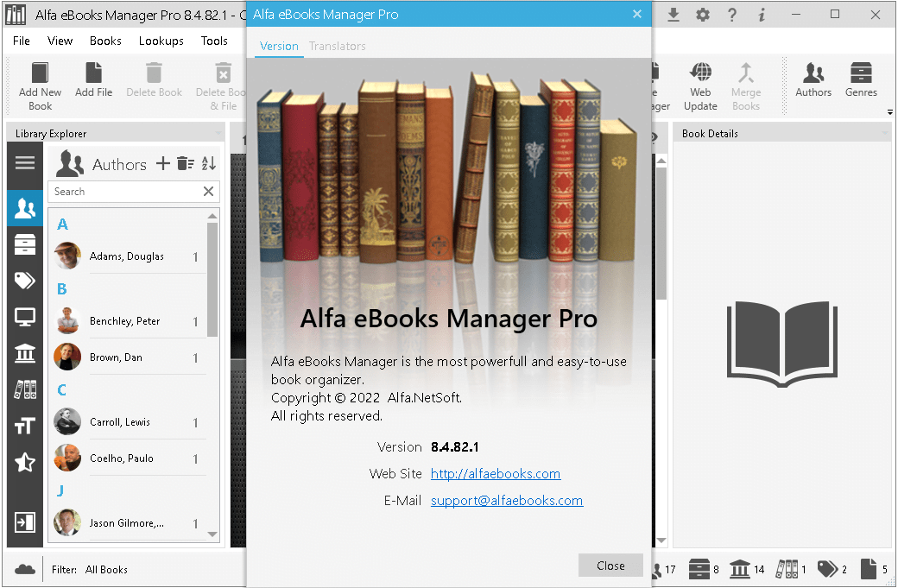The image size is (898, 588).
Task: Click the letter B group header
Action: 62,288
